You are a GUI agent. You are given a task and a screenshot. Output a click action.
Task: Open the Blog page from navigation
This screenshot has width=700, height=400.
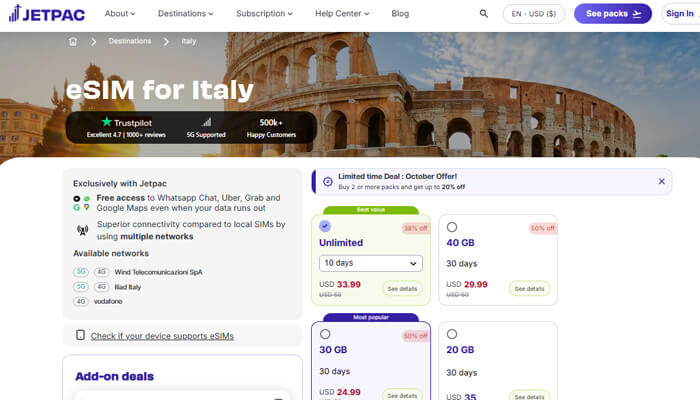(400, 14)
